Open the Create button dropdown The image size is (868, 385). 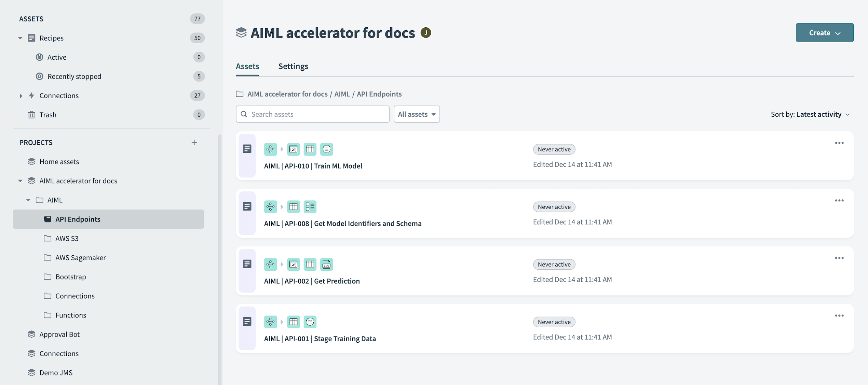pyautogui.click(x=824, y=33)
